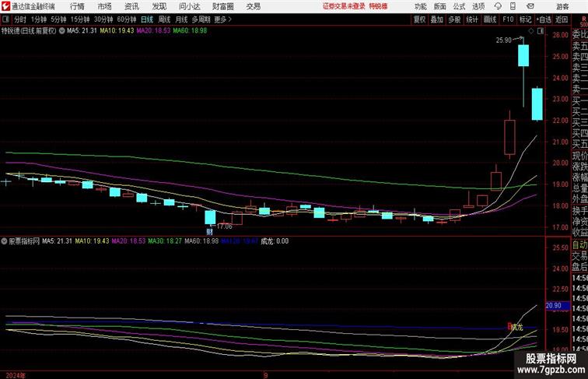The image size is (588, 379).
Task: Click the sub-chart MA30: 18.27 label
Action: pyautogui.click(x=165, y=241)
